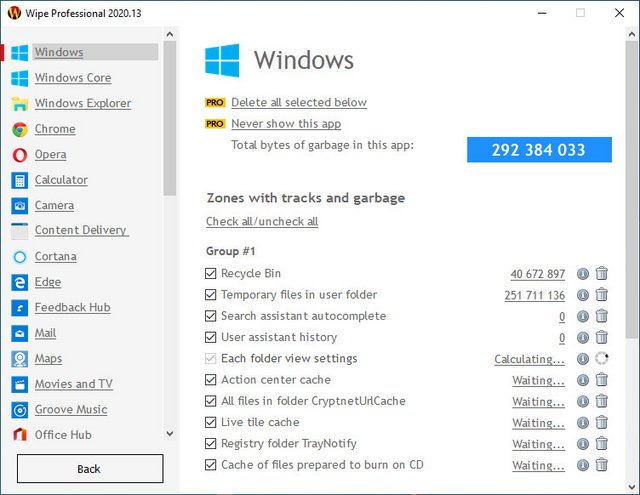Click the Back button

[x=90, y=469]
